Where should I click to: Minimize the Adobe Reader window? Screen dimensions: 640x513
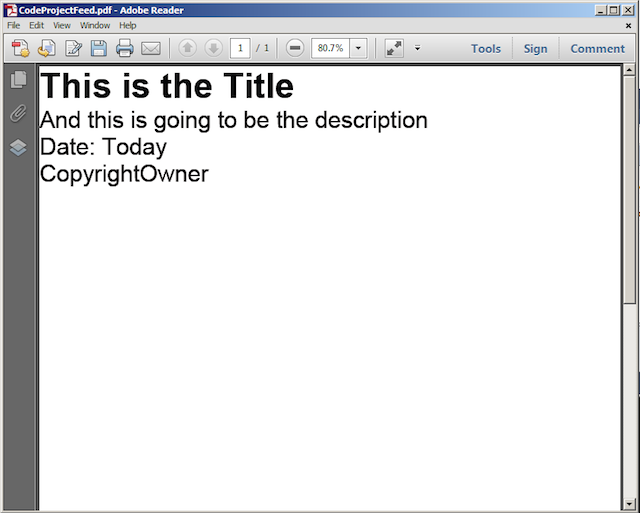pyautogui.click(x=600, y=10)
